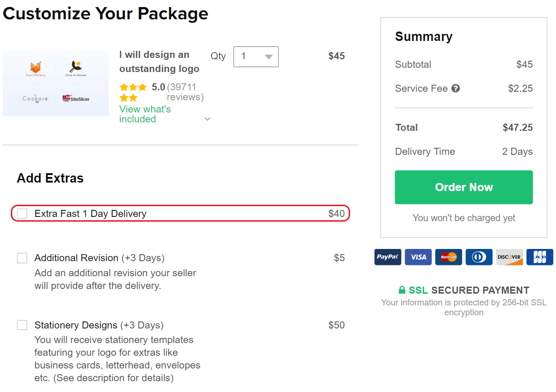
Task: Click the MasterCard payment icon
Action: pos(449,257)
